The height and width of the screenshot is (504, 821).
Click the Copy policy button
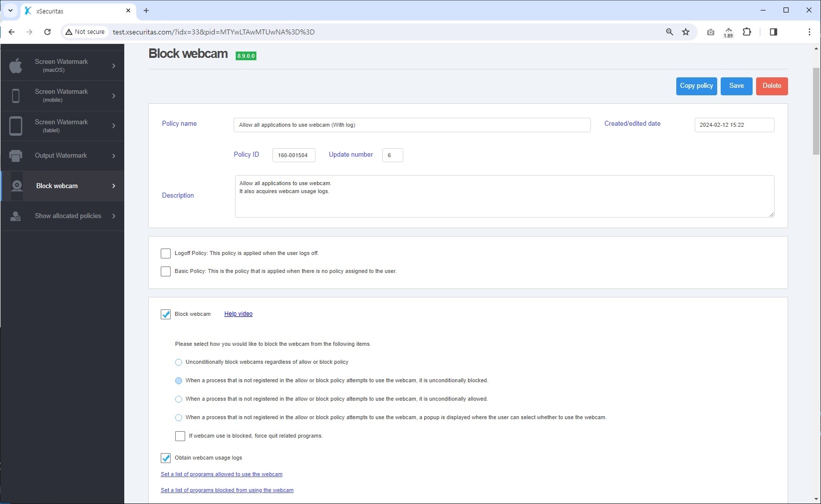tap(696, 86)
